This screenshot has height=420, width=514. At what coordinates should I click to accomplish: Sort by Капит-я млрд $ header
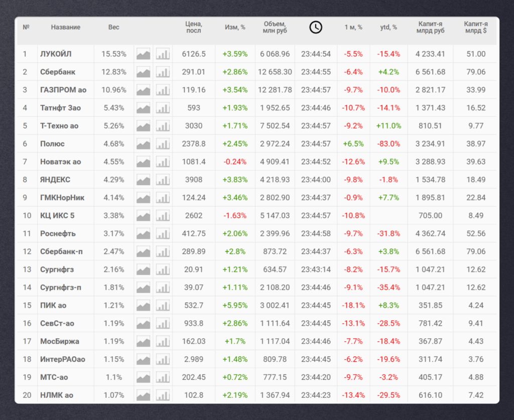tap(476, 27)
